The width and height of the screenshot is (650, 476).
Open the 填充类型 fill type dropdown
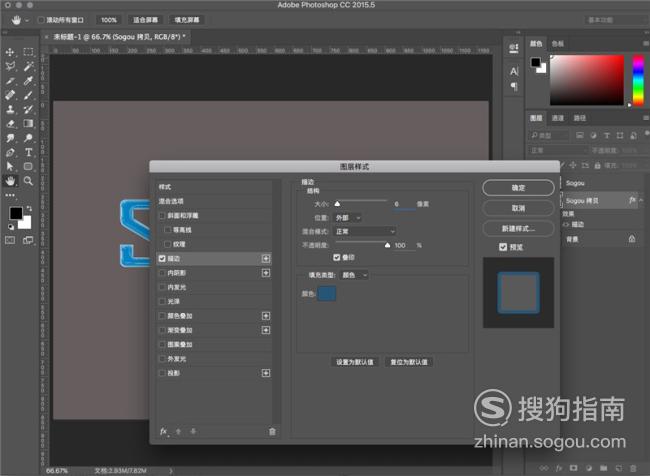tap(354, 275)
